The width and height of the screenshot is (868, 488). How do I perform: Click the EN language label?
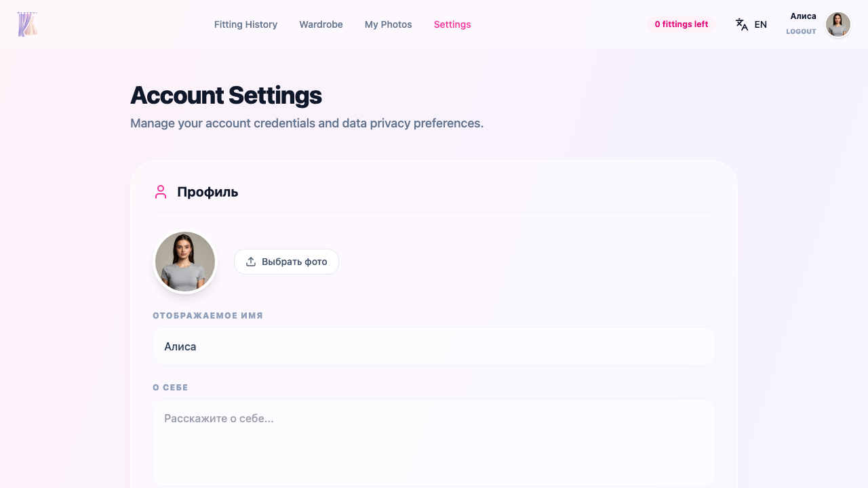[x=760, y=24]
